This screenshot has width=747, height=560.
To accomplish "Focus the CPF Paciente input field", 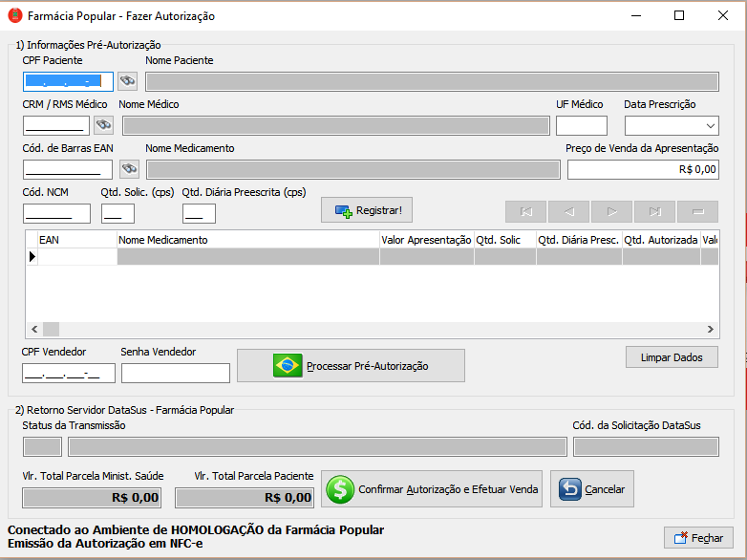I will (x=68, y=81).
